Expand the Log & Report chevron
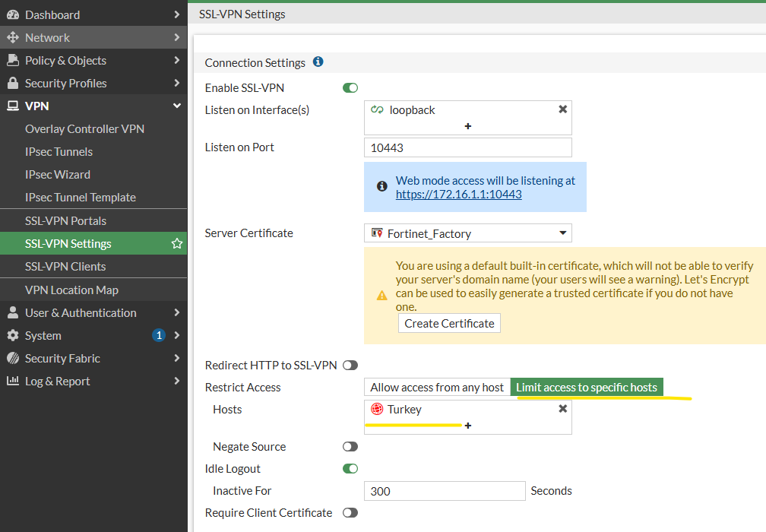 click(x=177, y=381)
